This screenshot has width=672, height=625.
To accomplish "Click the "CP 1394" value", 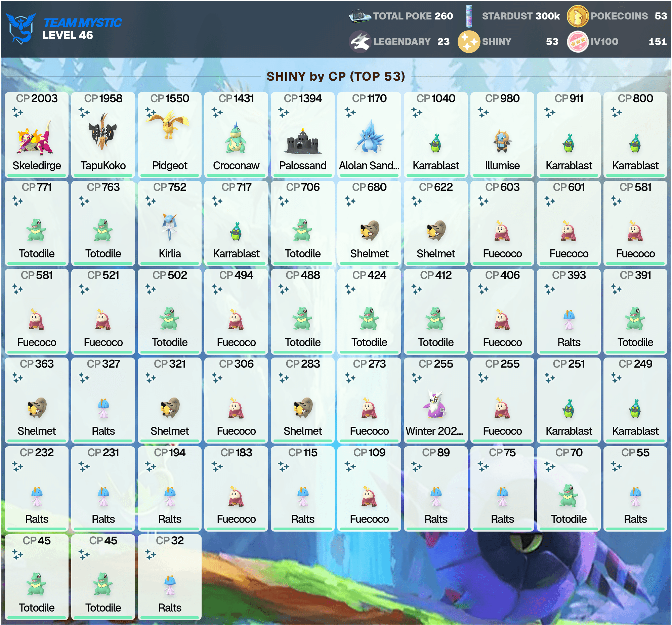I will pyautogui.click(x=303, y=98).
